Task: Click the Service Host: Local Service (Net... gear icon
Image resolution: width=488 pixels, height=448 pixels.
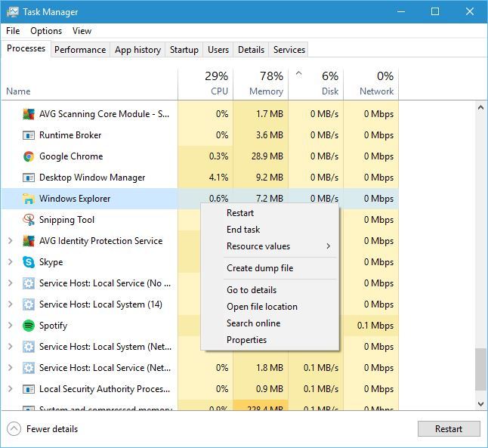Action: coord(29,368)
